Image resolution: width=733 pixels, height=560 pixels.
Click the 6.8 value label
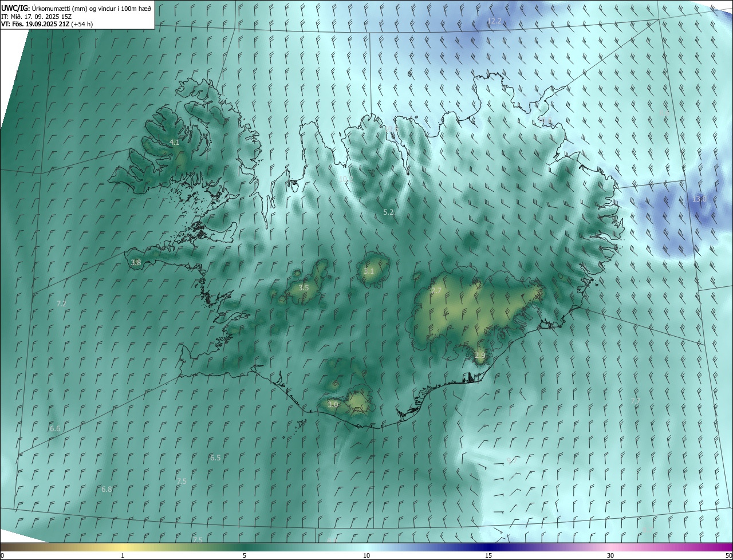click(x=107, y=489)
